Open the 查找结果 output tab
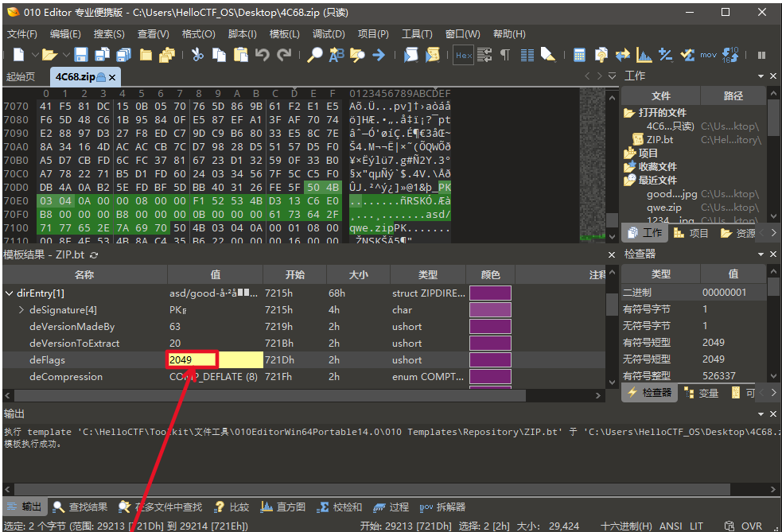 point(80,507)
